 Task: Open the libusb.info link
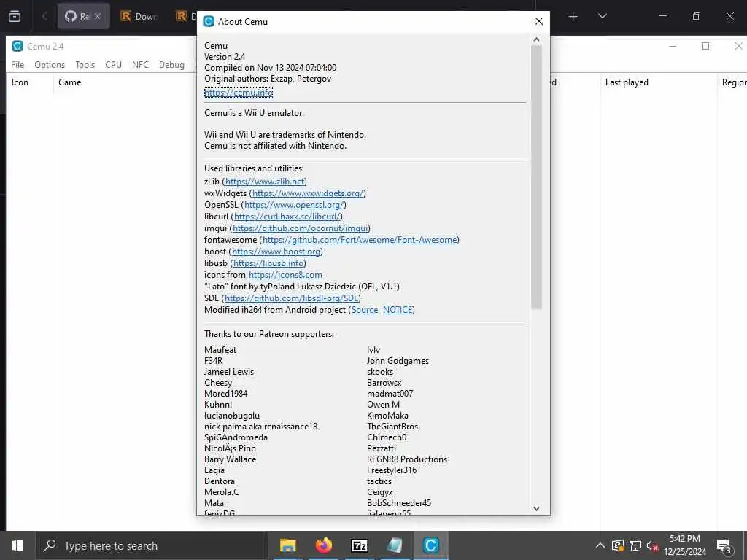(268, 262)
